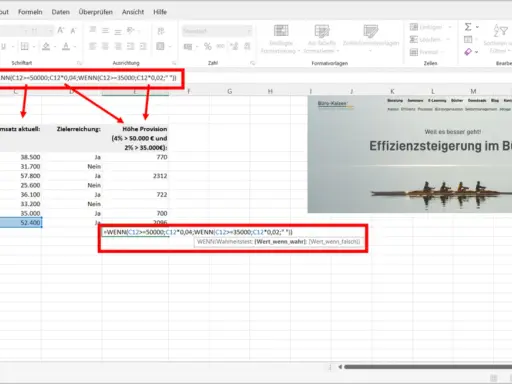Remove a decimal place
The width and height of the screenshot is (512, 384).
pos(247,46)
